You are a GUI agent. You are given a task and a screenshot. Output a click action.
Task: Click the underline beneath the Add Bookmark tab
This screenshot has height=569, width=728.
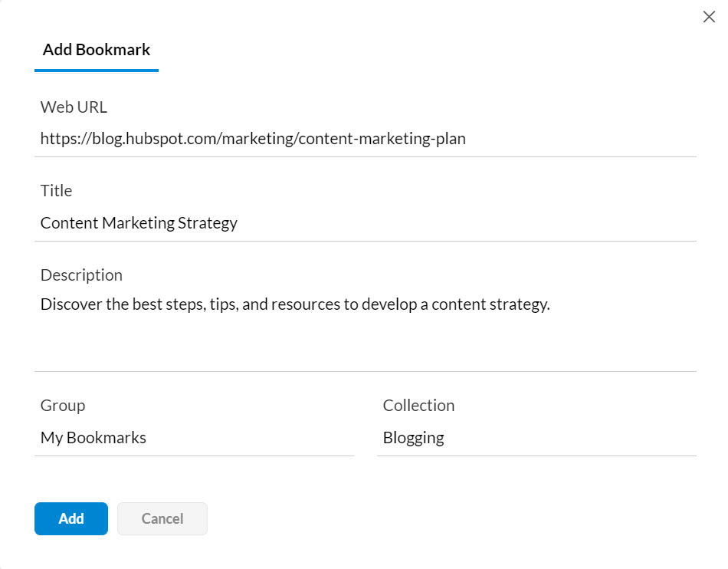[96, 71]
